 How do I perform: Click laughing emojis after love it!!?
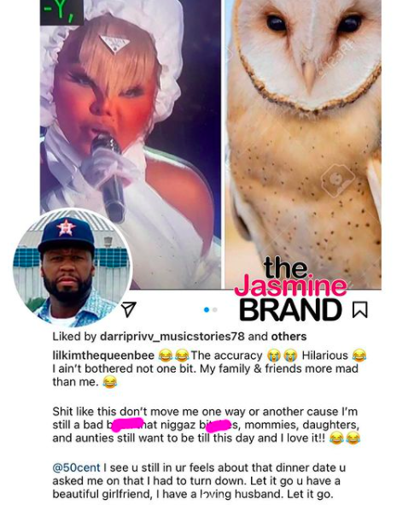(x=344, y=438)
